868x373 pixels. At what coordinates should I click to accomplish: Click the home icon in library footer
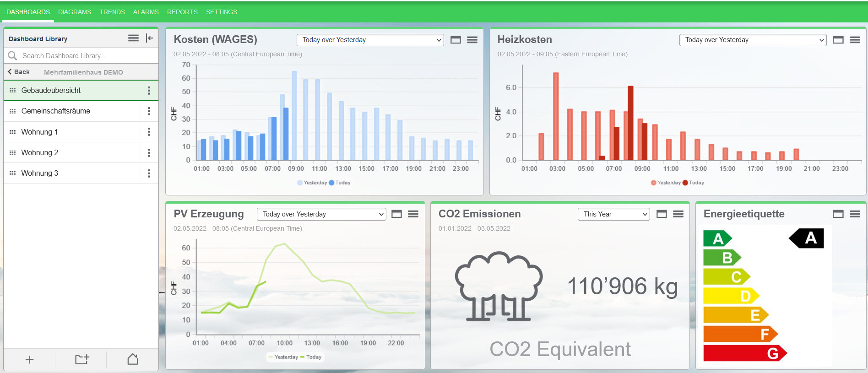[x=133, y=359]
